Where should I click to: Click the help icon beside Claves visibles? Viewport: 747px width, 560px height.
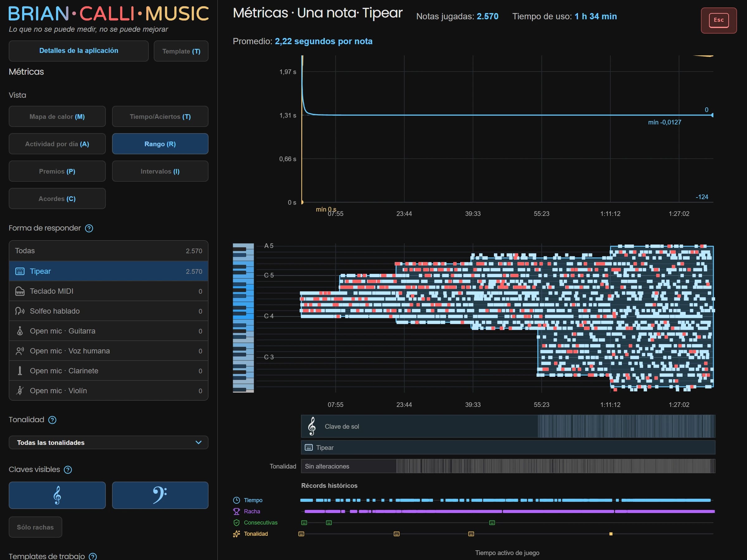(68, 469)
